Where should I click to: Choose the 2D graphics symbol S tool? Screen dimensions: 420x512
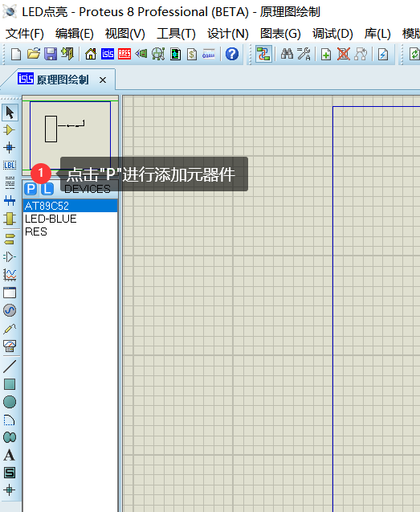10,473
